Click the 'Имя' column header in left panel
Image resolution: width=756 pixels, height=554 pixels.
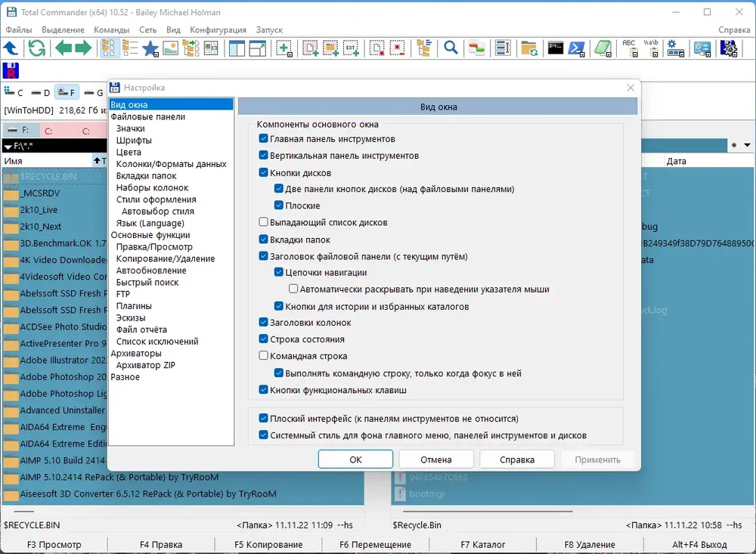click(x=47, y=161)
